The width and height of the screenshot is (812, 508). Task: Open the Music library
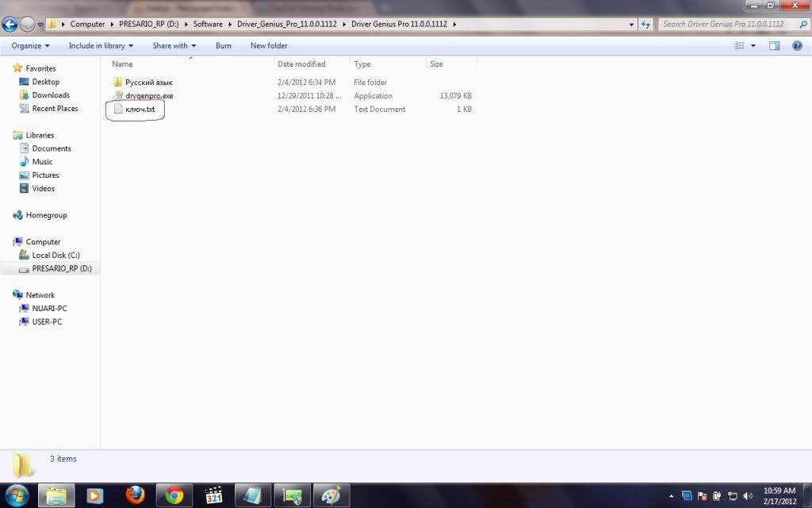coord(42,162)
